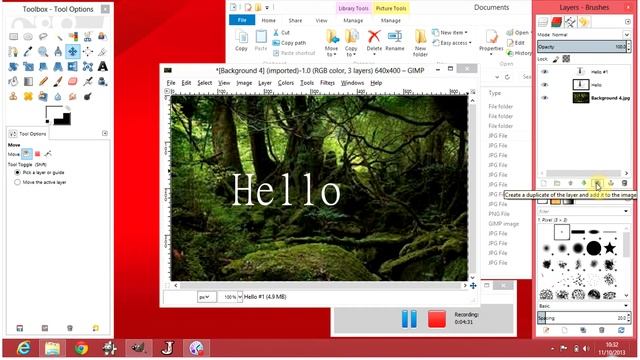Click delete layer button in Layers panel
Screen dimensions: 640x360
tap(624, 184)
